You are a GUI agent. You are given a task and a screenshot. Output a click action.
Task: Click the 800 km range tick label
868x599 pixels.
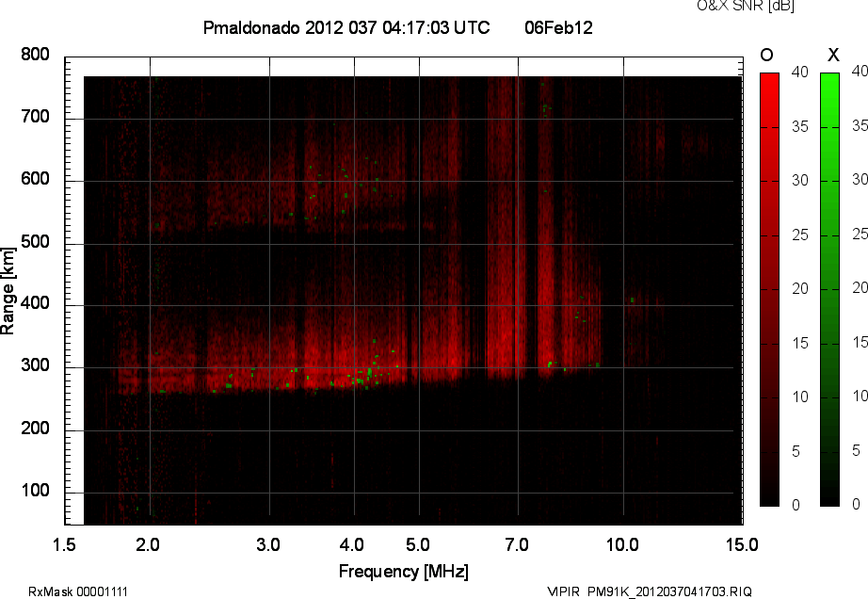pos(35,55)
